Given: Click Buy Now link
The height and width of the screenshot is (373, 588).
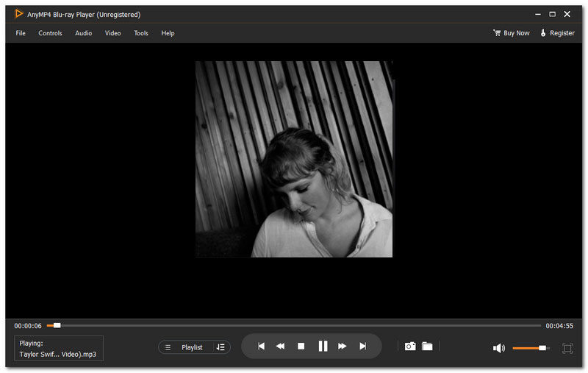Looking at the screenshot, I should [517, 33].
